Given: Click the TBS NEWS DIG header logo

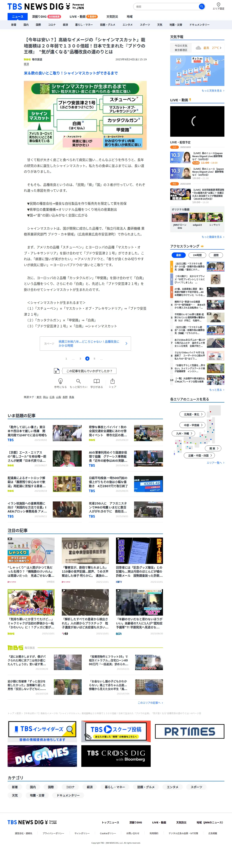Looking at the screenshot, I should pyautogui.click(x=46, y=6).
